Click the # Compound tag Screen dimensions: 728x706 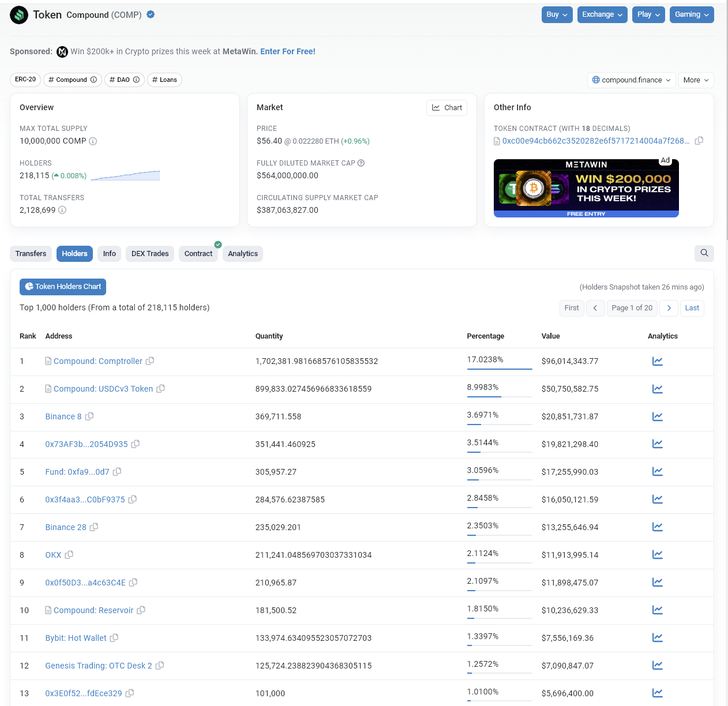click(x=73, y=80)
